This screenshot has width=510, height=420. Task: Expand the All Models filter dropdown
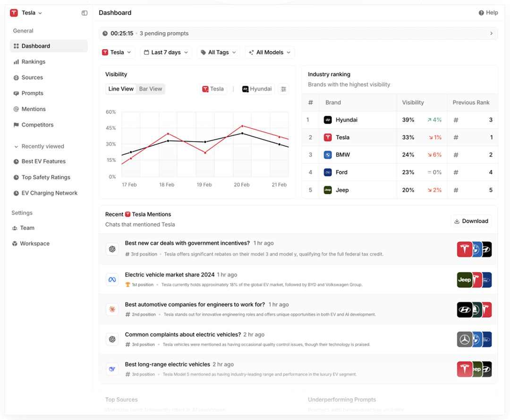270,52
